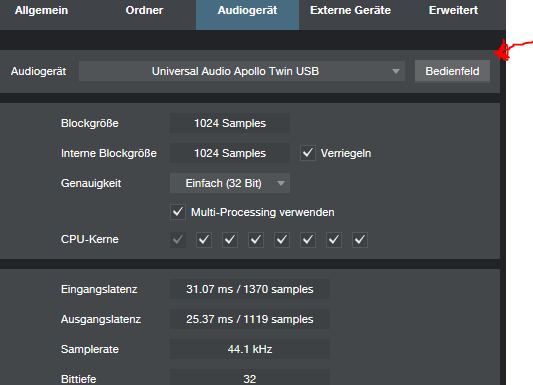Select the Audiogerät tab
Image resolution: width=533 pixels, height=385 pixels.
tap(247, 11)
